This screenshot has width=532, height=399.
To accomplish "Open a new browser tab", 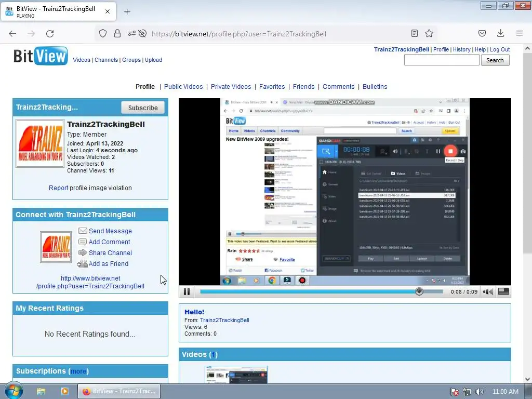I will (127, 12).
